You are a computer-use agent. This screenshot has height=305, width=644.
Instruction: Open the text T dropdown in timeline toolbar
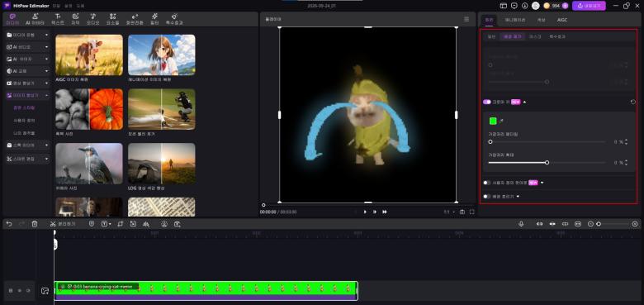point(106,224)
